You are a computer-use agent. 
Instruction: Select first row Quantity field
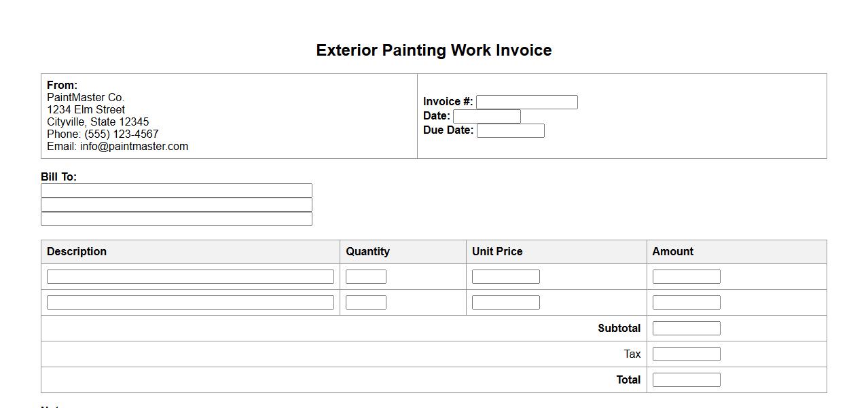(365, 277)
